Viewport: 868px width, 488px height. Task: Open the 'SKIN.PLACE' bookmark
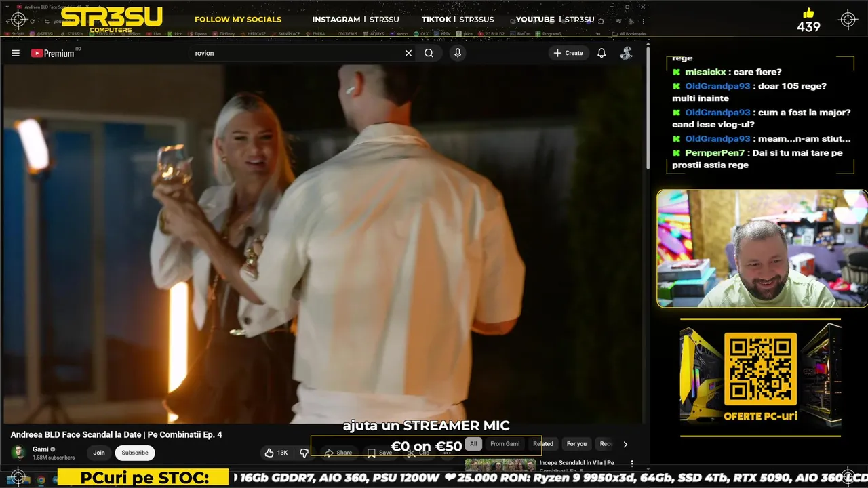[286, 33]
